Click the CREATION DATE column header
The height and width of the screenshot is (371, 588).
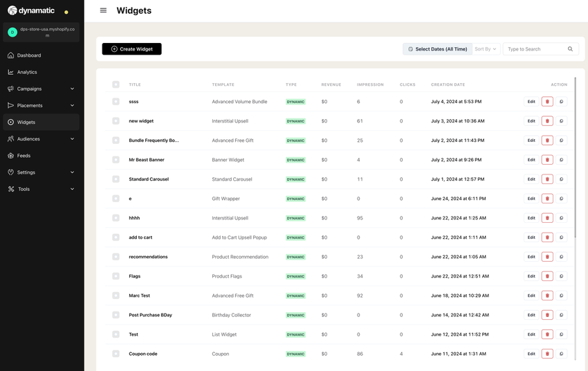click(x=448, y=84)
